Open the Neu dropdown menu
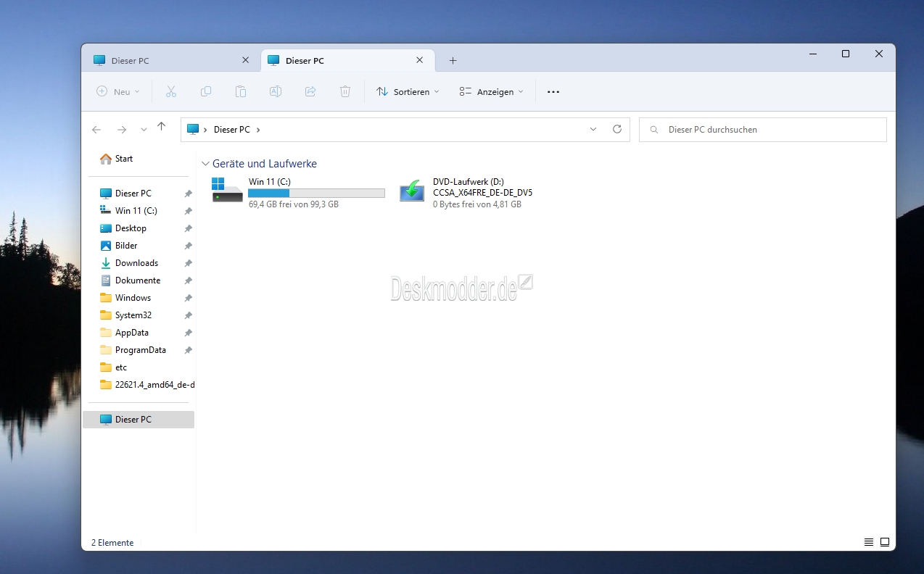 click(118, 91)
